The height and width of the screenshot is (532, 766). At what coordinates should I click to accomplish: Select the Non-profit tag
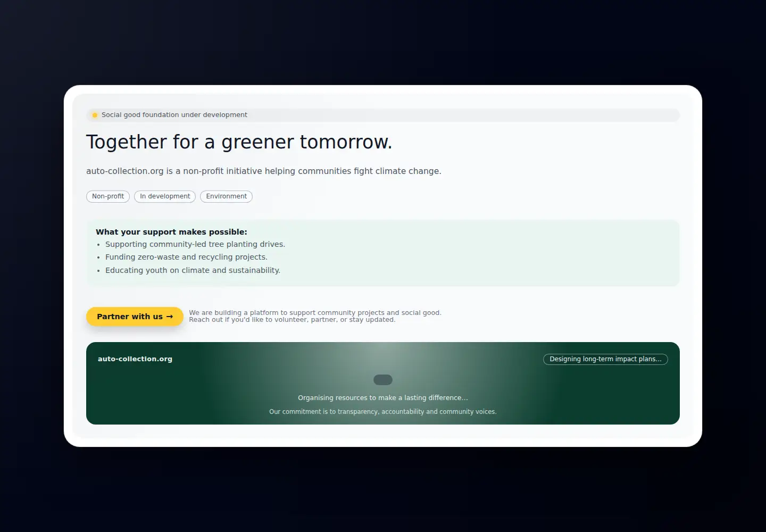[108, 196]
